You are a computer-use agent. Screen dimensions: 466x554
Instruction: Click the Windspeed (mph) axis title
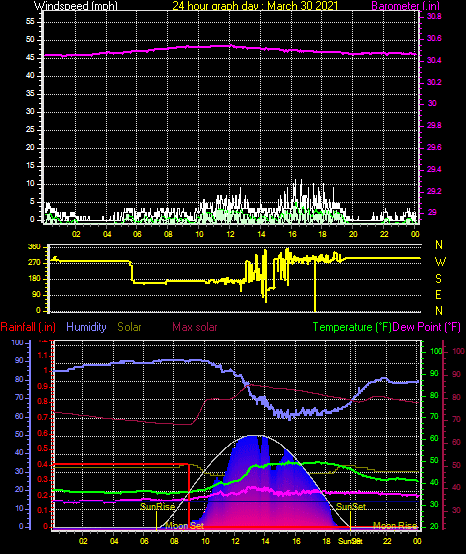76,6
